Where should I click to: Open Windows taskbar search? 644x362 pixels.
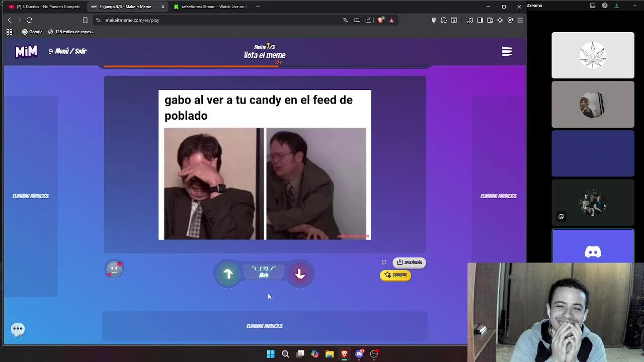tap(285, 354)
